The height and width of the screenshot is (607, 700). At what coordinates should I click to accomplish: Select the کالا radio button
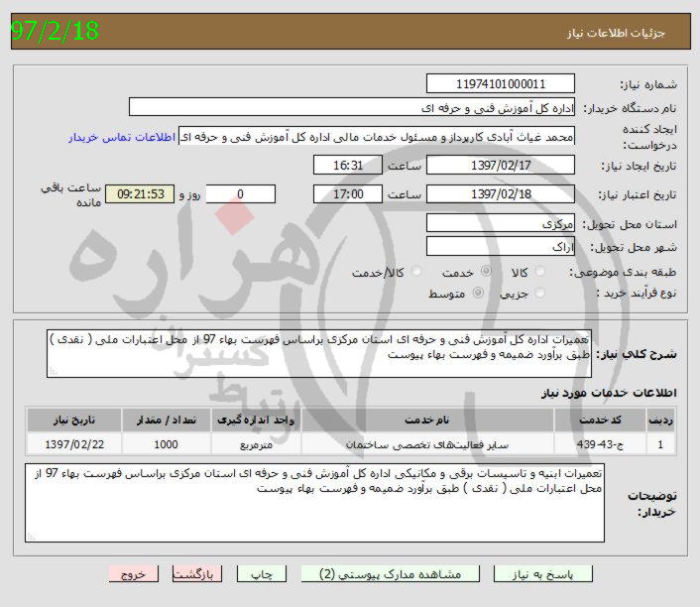[x=539, y=271]
